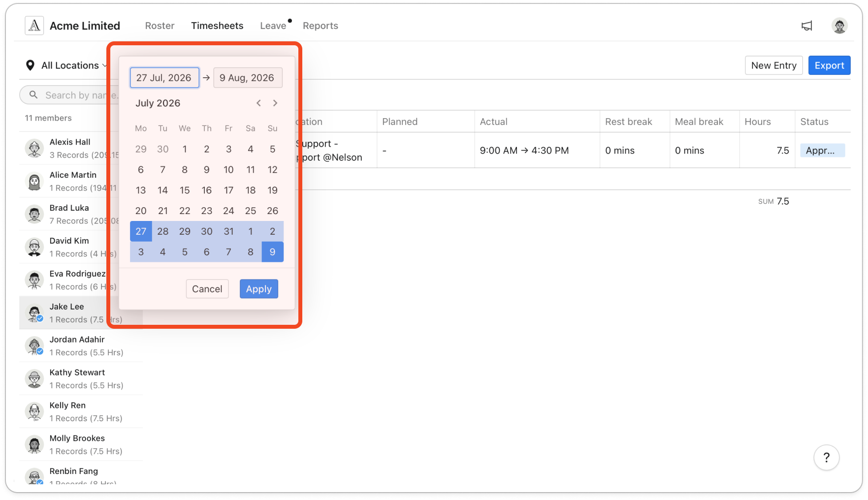The height and width of the screenshot is (500, 868).
Task: Pick August 9 in the calendar
Action: tap(272, 252)
